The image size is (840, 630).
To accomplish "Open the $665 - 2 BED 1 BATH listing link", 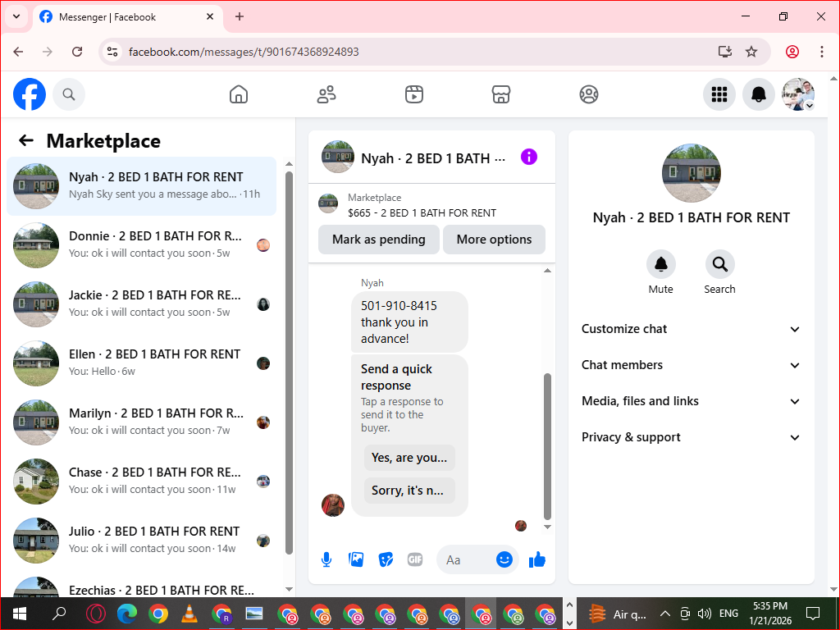I will tap(422, 212).
